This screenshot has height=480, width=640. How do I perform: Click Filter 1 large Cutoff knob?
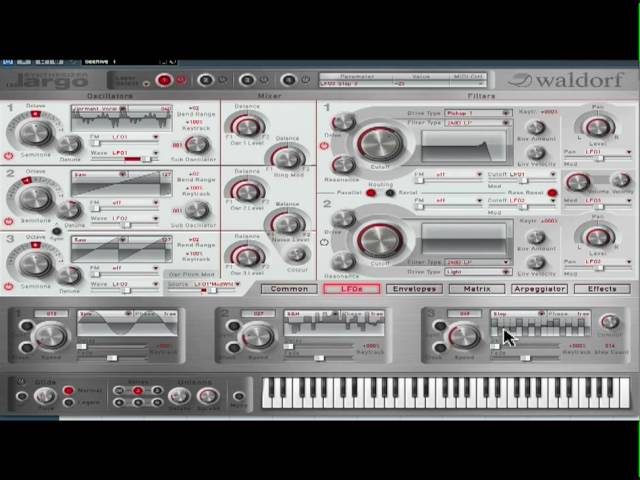(x=380, y=144)
